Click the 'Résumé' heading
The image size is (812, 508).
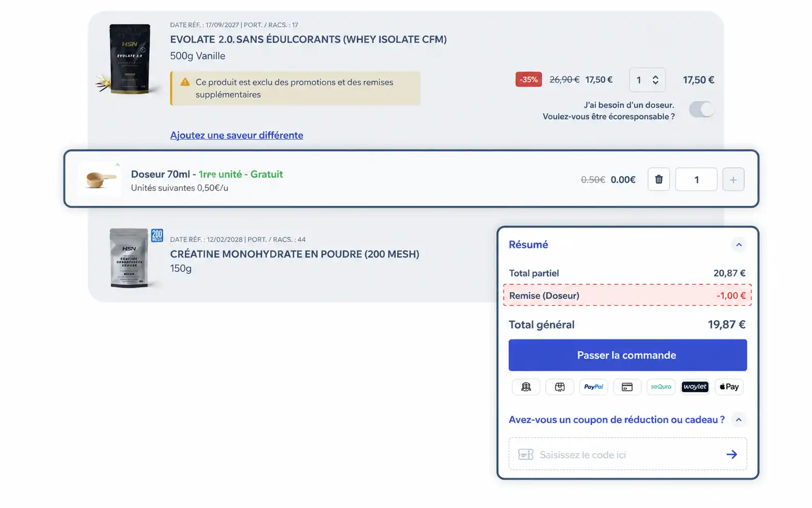[528, 245]
